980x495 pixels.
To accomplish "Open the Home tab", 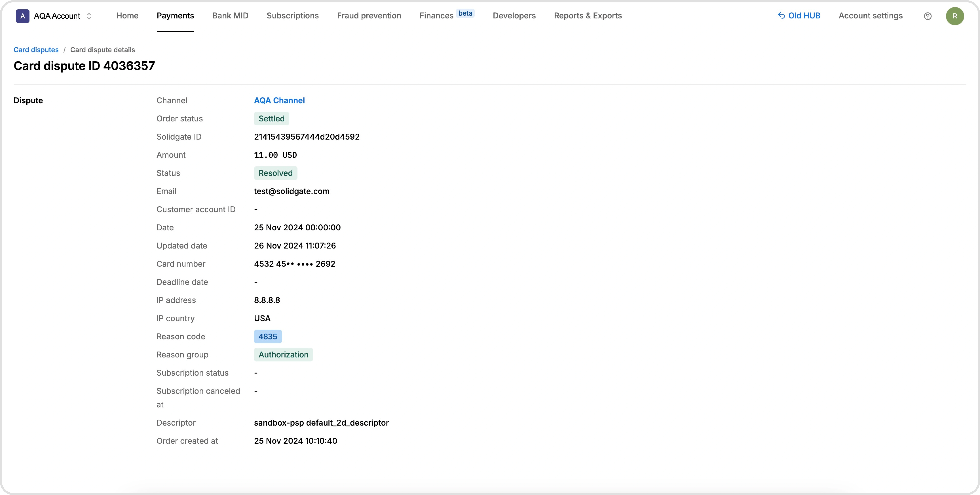I will (127, 16).
